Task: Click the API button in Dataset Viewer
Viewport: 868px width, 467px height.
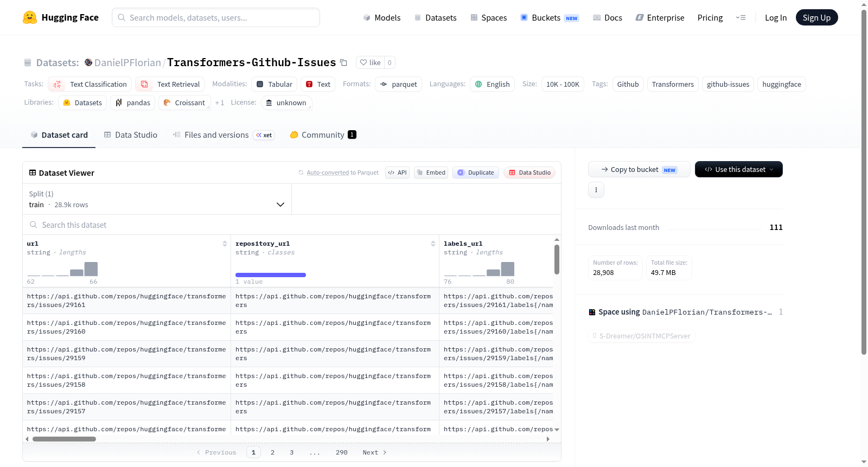Action: pyautogui.click(x=397, y=172)
